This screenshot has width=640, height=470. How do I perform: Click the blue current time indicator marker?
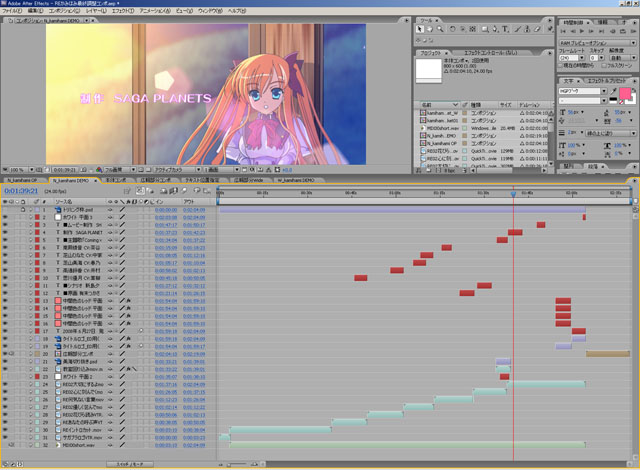(513, 195)
